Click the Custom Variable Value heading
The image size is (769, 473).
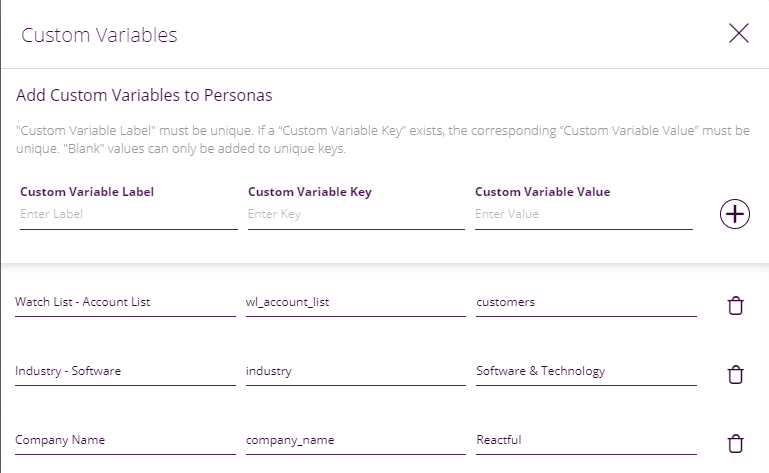point(542,192)
